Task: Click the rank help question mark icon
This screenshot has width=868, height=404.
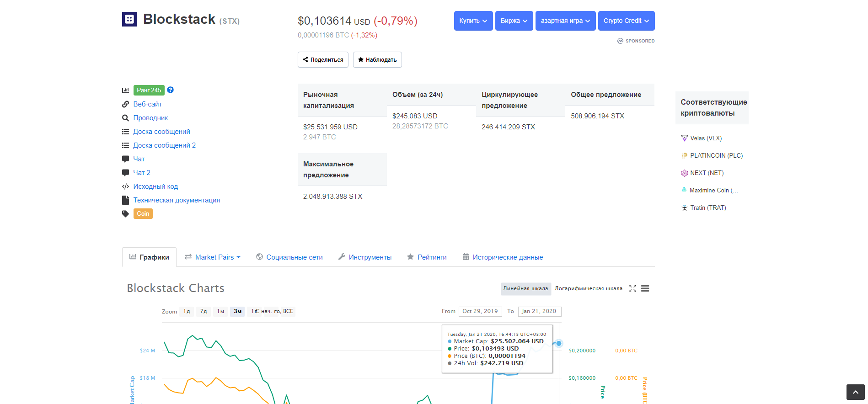Action: 170,90
